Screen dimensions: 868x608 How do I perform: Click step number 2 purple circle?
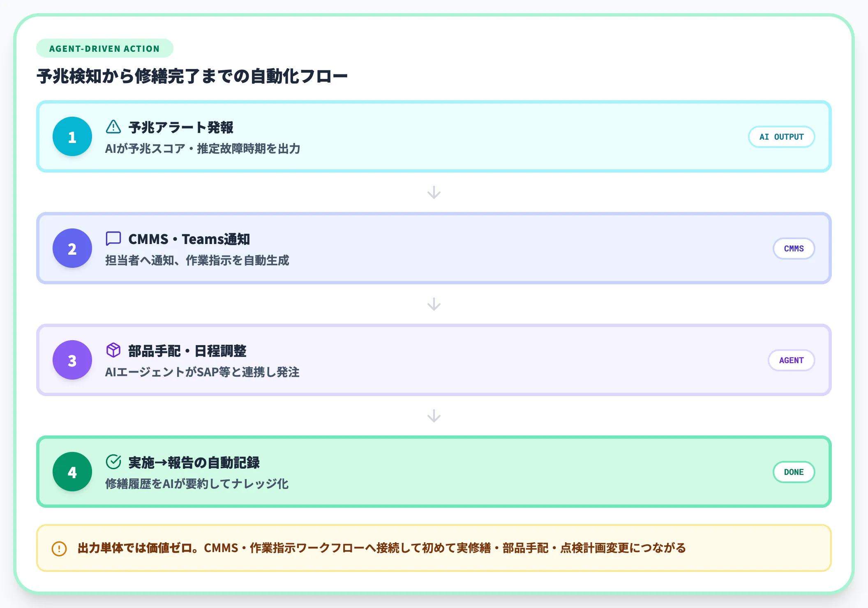click(x=72, y=249)
